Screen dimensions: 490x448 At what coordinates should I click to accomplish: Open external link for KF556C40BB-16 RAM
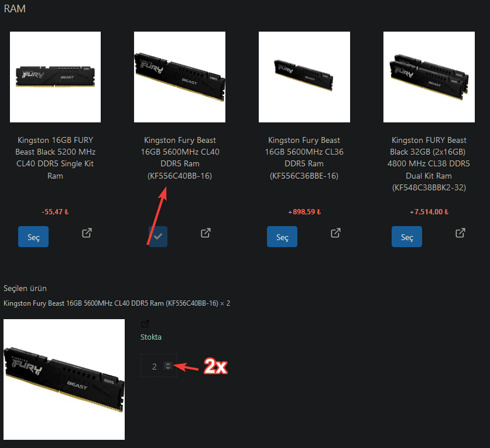[x=205, y=233]
